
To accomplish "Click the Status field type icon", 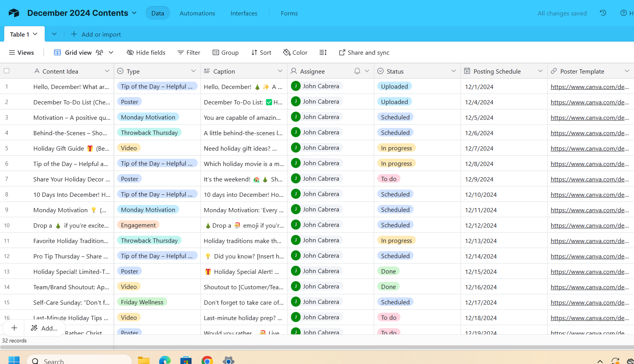I will [x=380, y=71].
